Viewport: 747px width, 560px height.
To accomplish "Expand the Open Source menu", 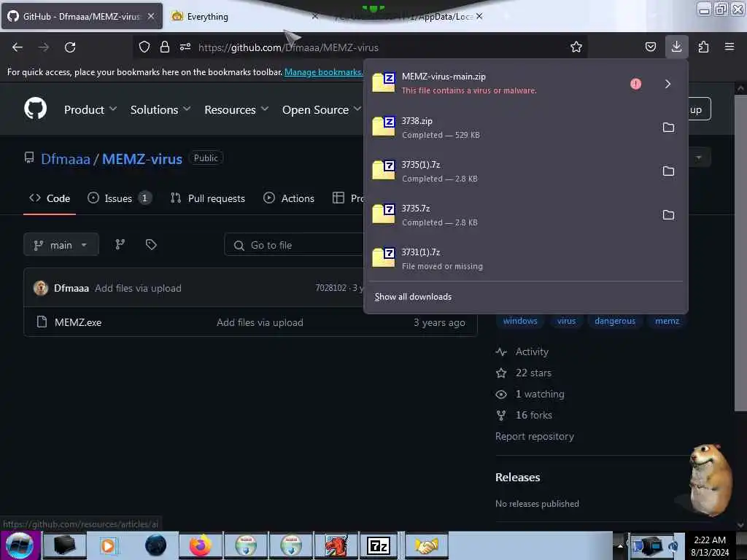I will [x=322, y=109].
